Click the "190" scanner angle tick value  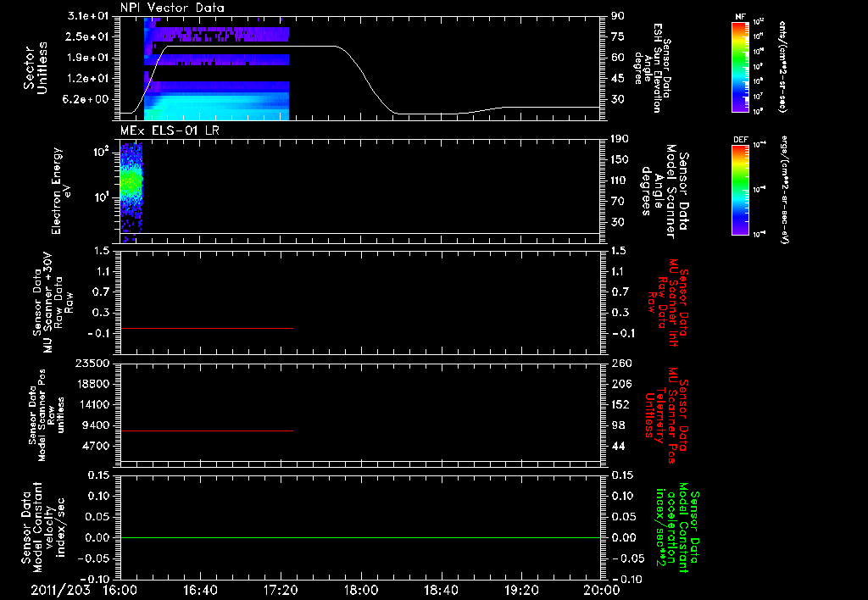click(x=620, y=139)
